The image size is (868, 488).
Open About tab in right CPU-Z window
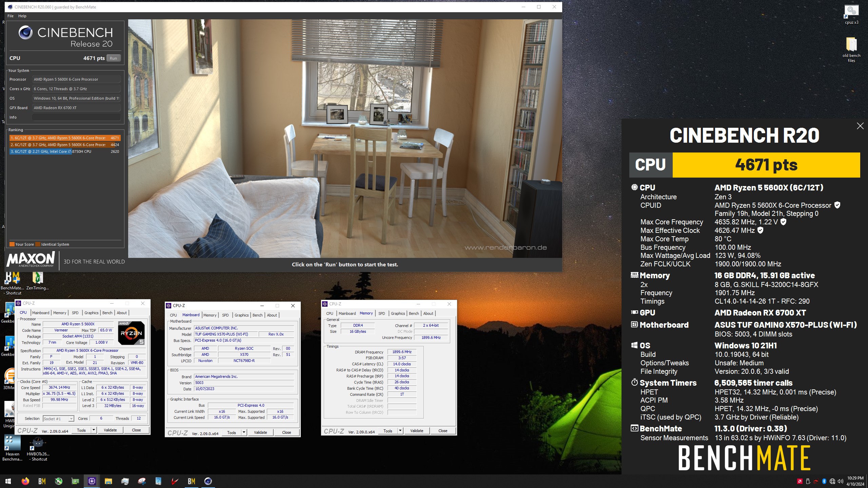[428, 313]
